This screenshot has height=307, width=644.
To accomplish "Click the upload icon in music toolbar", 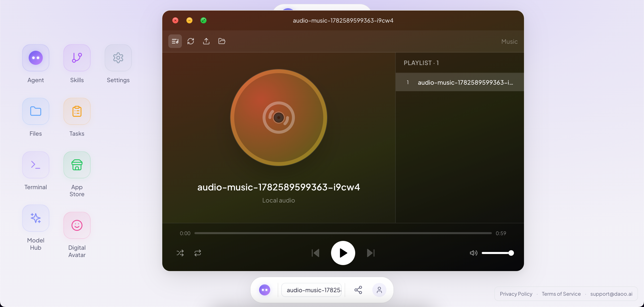I will [206, 41].
